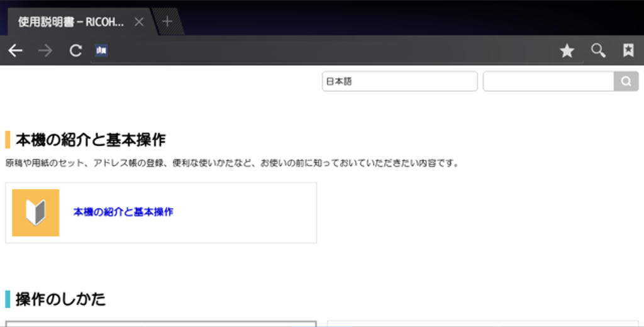Select the first card under 操作のしかた

160,323
